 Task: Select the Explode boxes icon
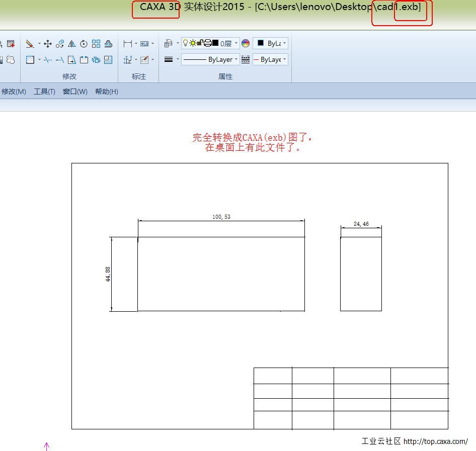[96, 60]
